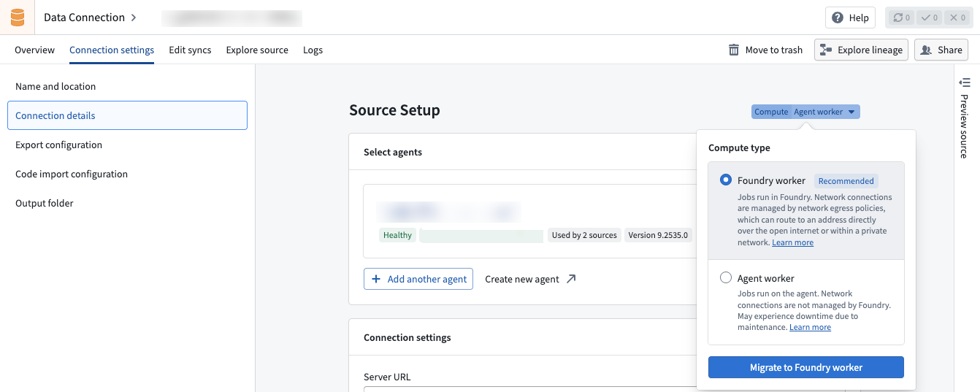Click the Server URL label
This screenshot has width=980, height=392.
[x=387, y=377]
